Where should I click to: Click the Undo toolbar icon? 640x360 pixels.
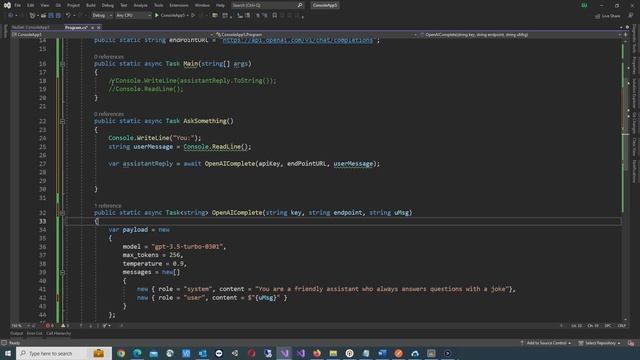pyautogui.click(x=68, y=16)
